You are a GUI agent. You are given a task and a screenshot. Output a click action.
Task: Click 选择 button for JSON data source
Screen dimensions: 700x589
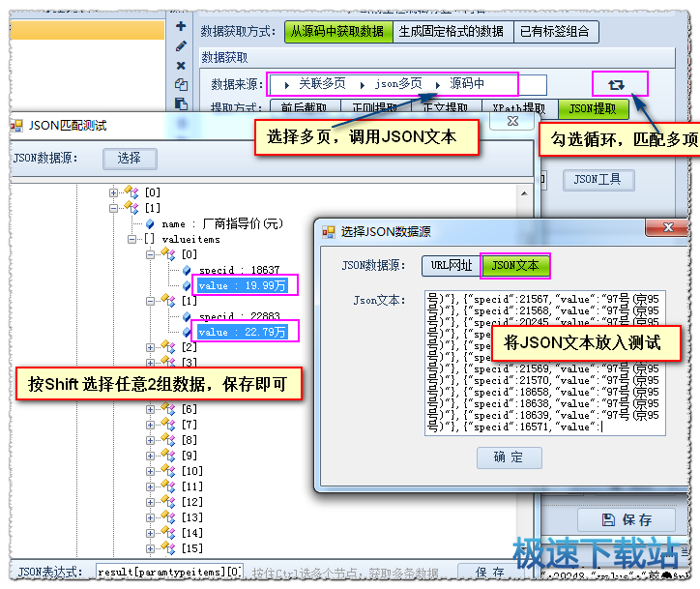pyautogui.click(x=130, y=158)
